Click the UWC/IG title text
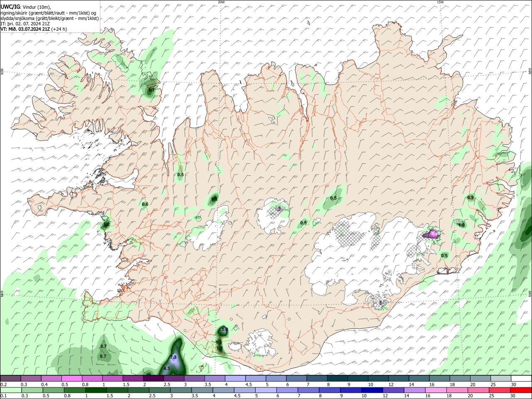 pos(10,7)
